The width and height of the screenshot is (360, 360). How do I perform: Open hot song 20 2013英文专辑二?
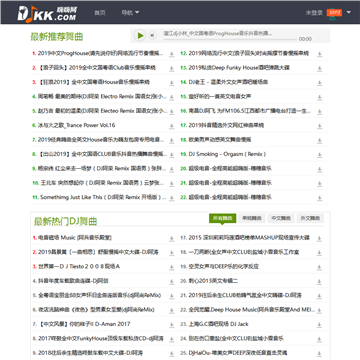(213, 281)
